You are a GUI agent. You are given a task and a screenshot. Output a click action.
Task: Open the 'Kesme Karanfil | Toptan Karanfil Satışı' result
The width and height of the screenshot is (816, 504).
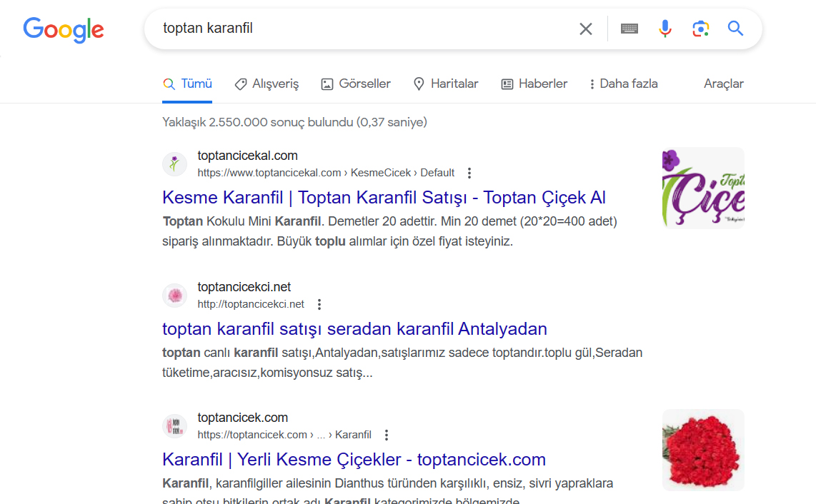point(384,198)
